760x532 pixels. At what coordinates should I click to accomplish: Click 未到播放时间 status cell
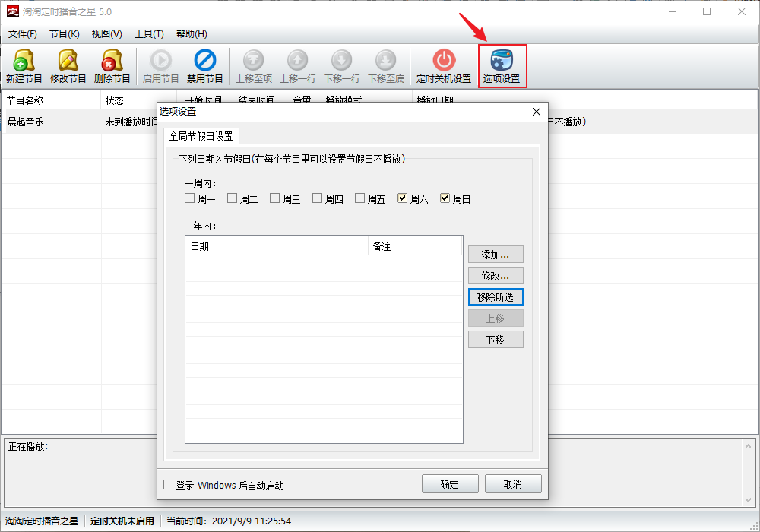click(131, 122)
